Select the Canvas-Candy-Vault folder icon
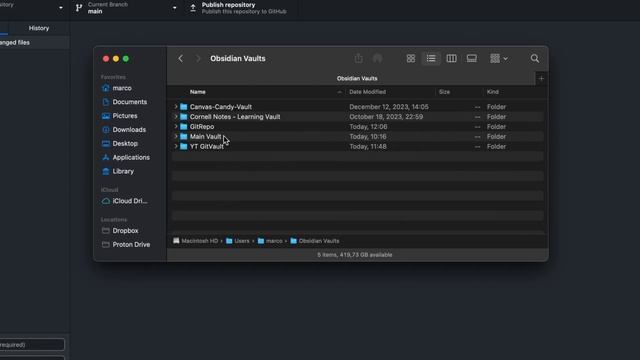 point(184,107)
